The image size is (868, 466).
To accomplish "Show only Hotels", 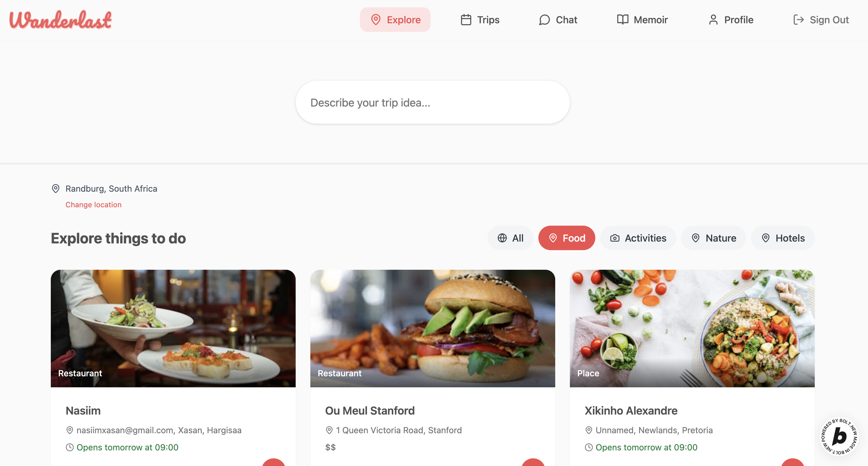I will [x=783, y=238].
